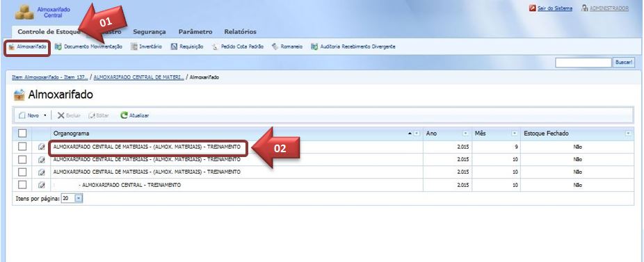This screenshot has height=262, width=644.
Task: Open the Ano column filter dropdown
Action: pos(466,133)
